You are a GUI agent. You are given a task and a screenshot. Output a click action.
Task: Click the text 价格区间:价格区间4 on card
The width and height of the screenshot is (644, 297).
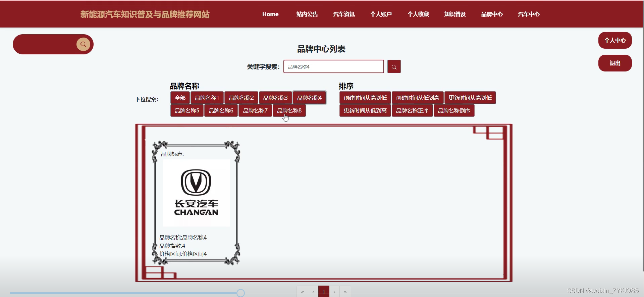click(183, 254)
